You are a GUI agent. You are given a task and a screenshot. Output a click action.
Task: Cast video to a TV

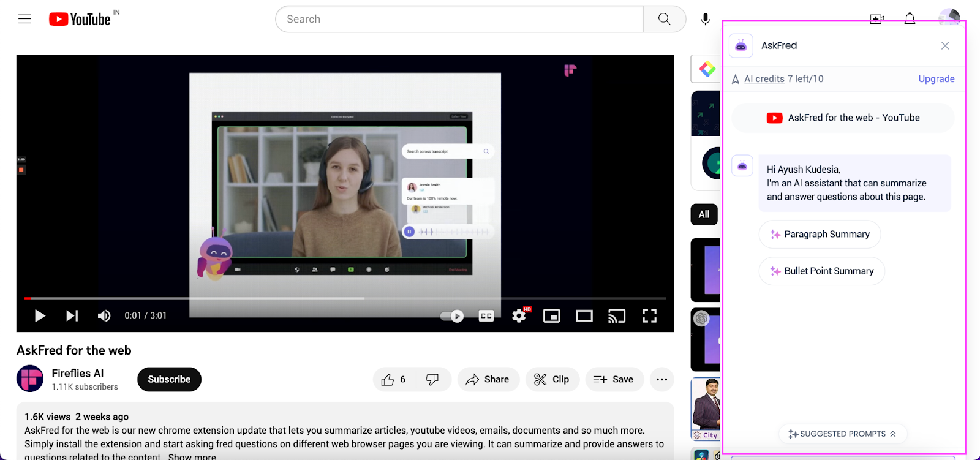coord(617,316)
